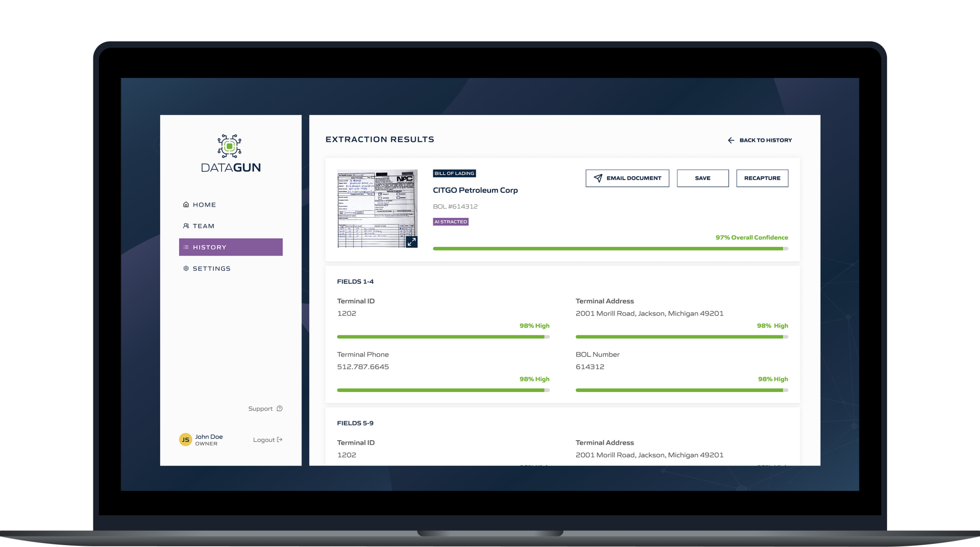The width and height of the screenshot is (980, 547).
Task: Click the DataGun chip logo
Action: click(x=229, y=146)
